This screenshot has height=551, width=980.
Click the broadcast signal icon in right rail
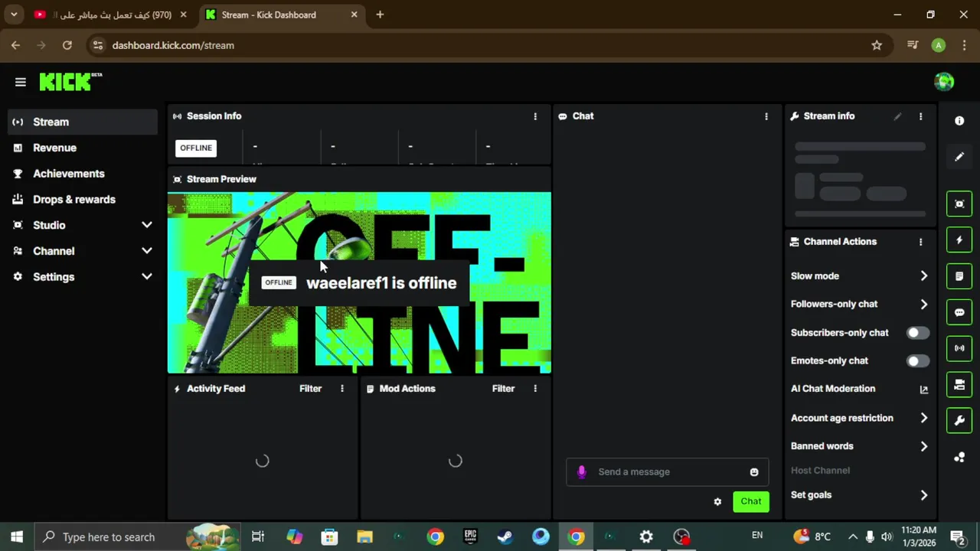pyautogui.click(x=959, y=348)
